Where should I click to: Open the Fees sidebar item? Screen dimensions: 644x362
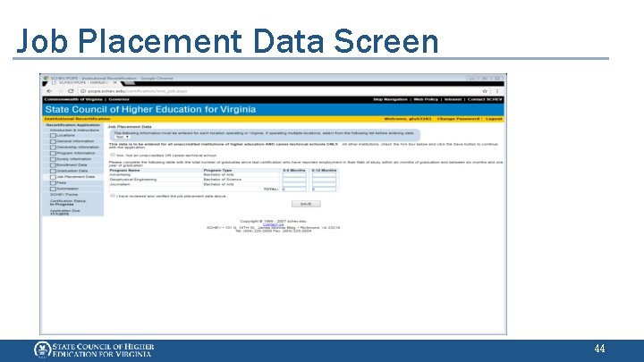click(x=61, y=182)
